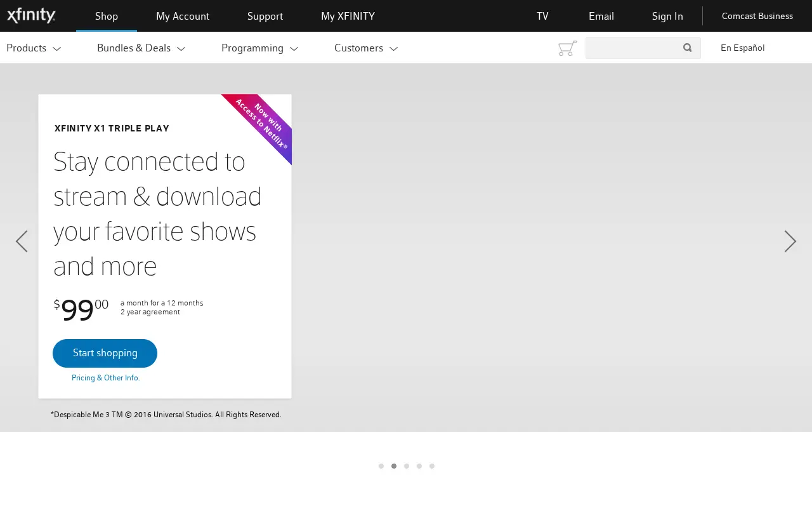Open Support in top navigation
This screenshot has width=812, height=508.
tap(265, 16)
